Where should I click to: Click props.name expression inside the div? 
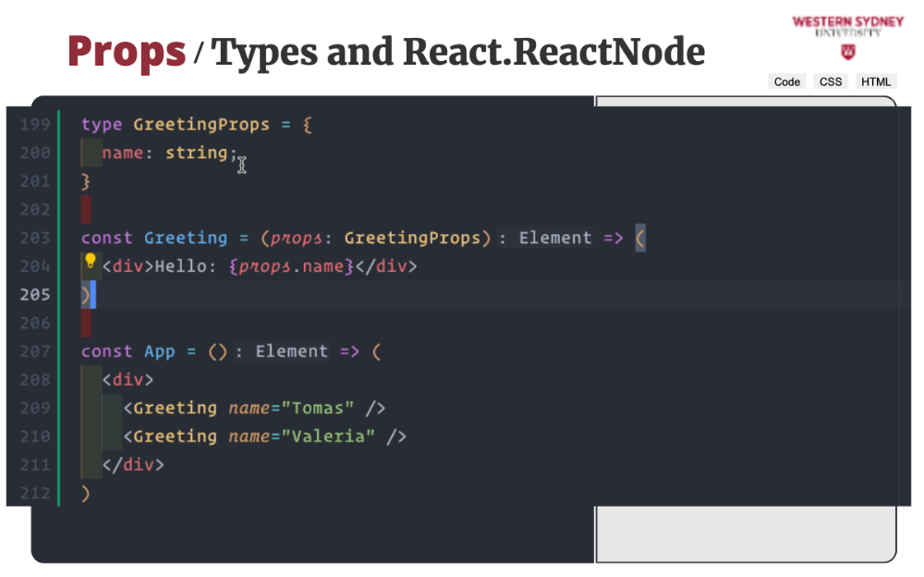pos(303,266)
